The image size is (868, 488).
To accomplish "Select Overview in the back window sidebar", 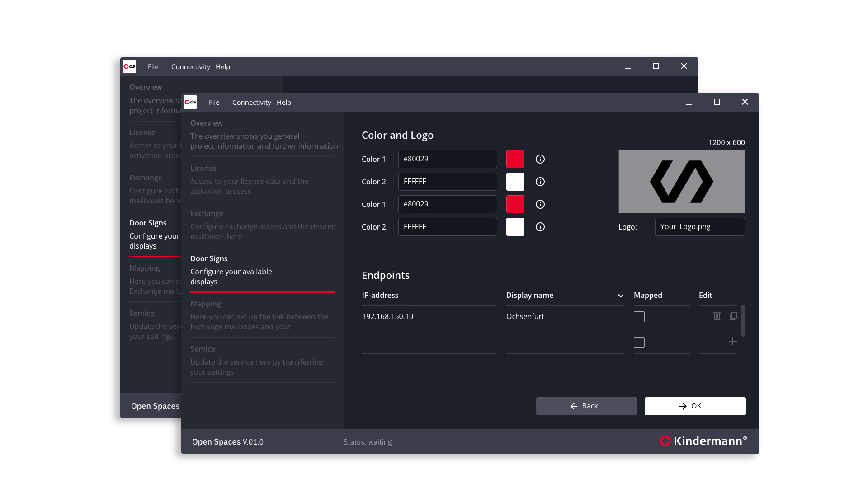I will coord(155,99).
